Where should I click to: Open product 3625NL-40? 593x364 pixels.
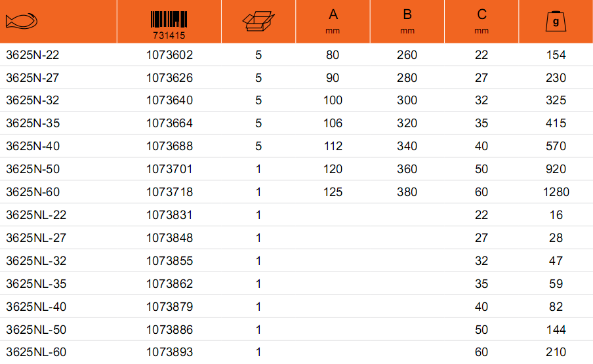click(x=36, y=307)
